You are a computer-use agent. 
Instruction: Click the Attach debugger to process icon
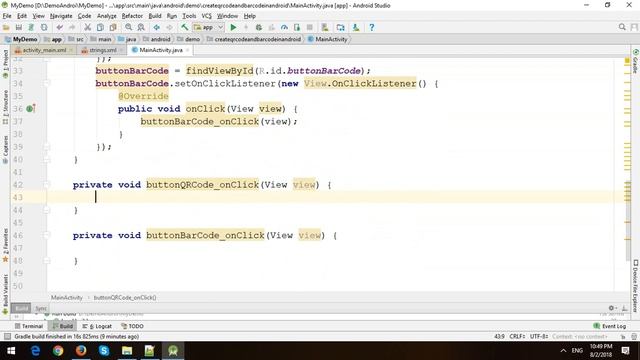pos(297,27)
